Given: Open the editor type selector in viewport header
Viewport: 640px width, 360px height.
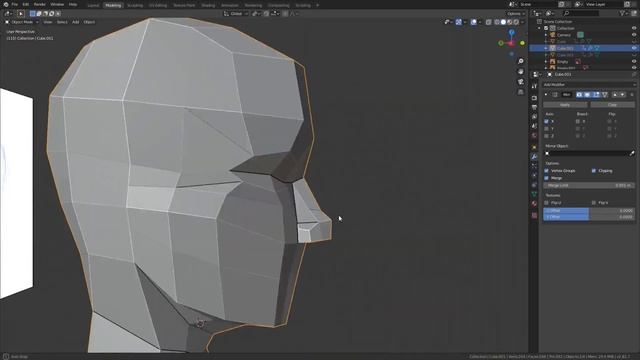Looking at the screenshot, I should point(8,13).
